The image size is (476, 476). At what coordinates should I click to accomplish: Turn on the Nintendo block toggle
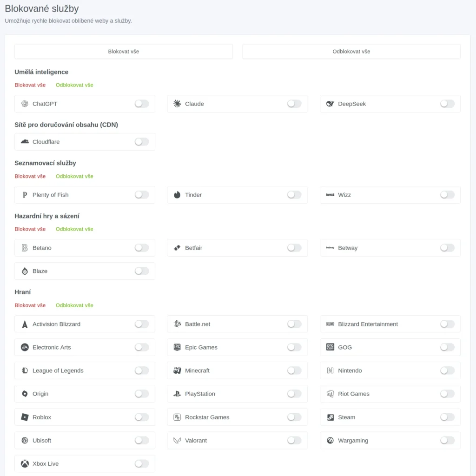(447, 370)
